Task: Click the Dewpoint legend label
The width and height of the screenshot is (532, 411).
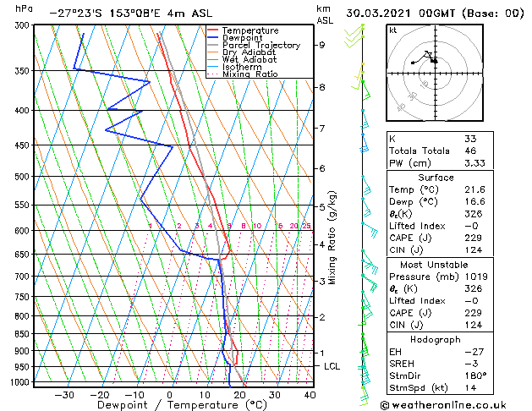Action: (242, 38)
